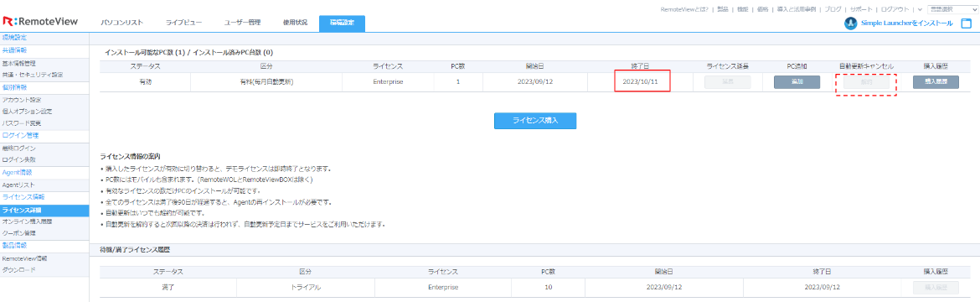Open ダウンロード in the sidebar
The height and width of the screenshot is (302, 980).
(18, 270)
